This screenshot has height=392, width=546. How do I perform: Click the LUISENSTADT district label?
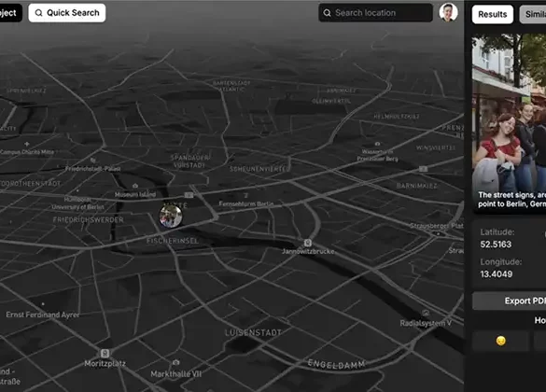[253, 333]
